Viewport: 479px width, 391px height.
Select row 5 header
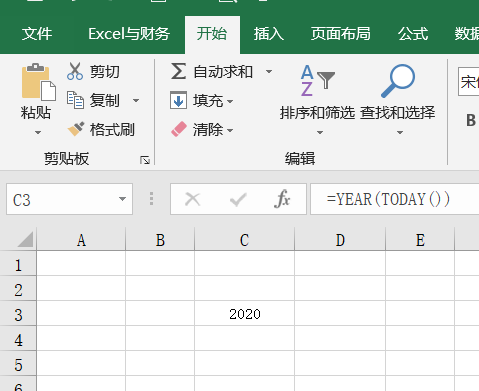[18, 364]
